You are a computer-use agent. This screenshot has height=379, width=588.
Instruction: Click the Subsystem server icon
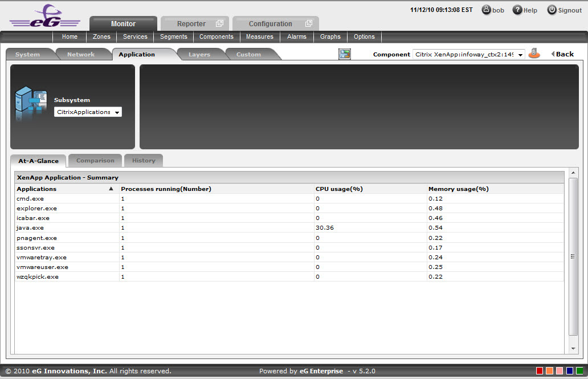pyautogui.click(x=31, y=103)
